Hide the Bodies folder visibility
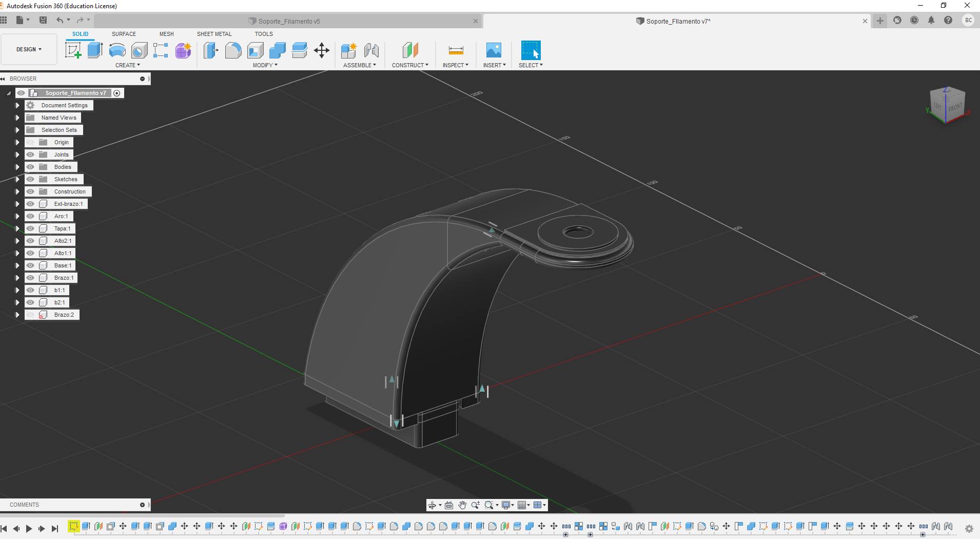 (x=31, y=167)
